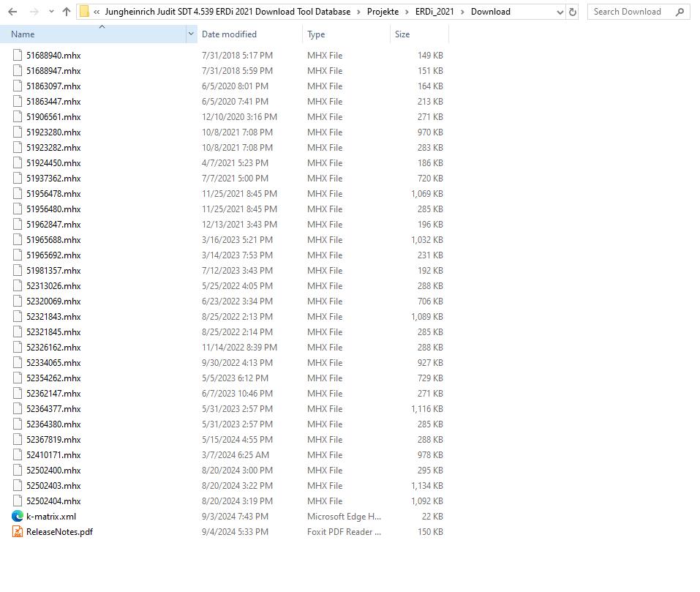Select the file name 52321845.mhx
This screenshot has width=700, height=592.
click(53, 331)
